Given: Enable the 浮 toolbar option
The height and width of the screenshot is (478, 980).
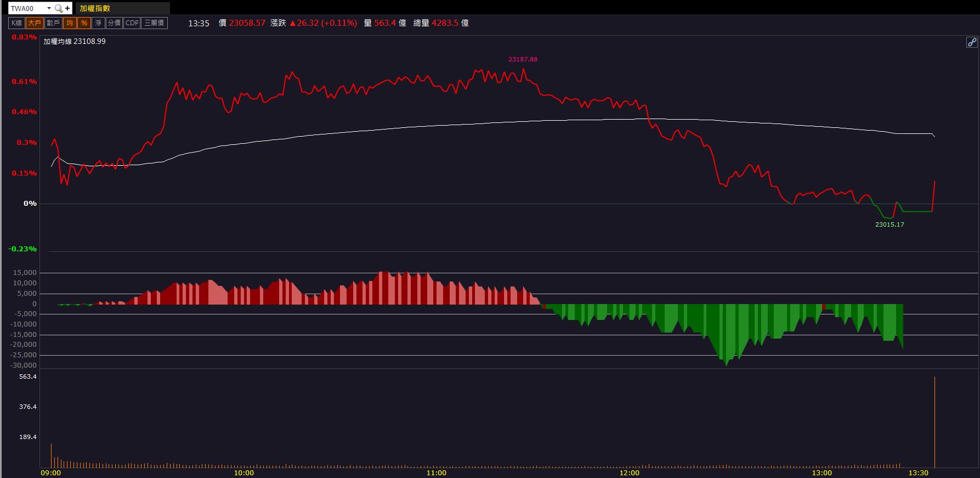Looking at the screenshot, I should point(98,23).
